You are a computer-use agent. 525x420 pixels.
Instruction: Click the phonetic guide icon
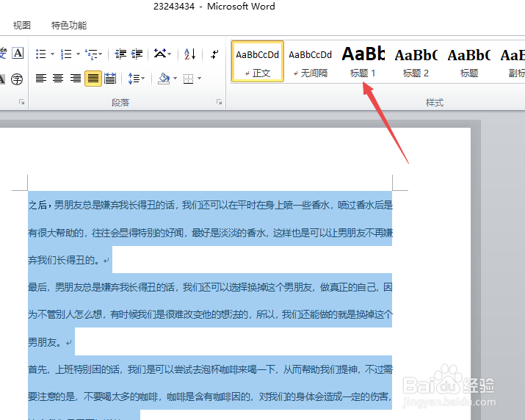[3, 53]
